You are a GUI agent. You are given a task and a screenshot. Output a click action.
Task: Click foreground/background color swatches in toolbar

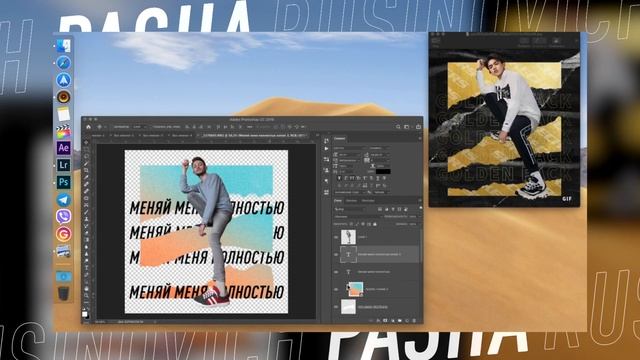[85, 314]
